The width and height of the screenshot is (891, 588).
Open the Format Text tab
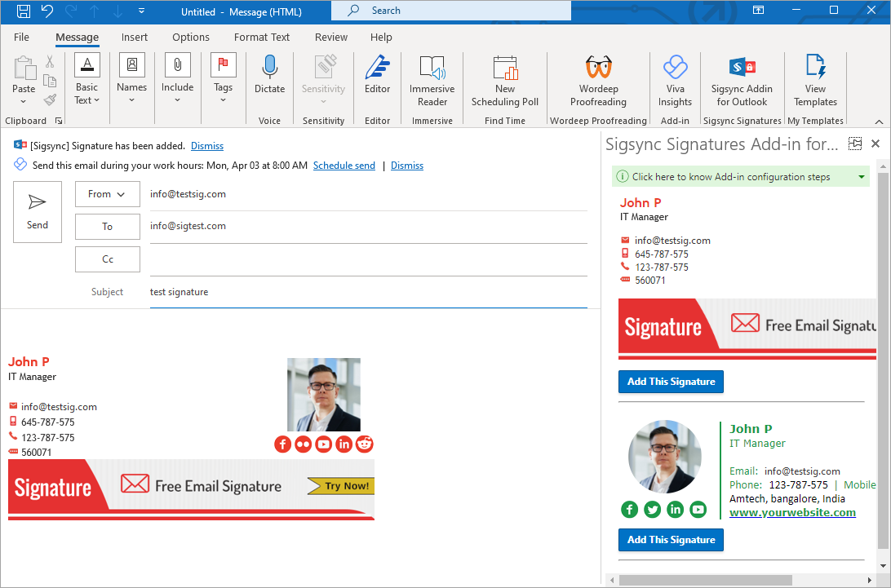(262, 38)
